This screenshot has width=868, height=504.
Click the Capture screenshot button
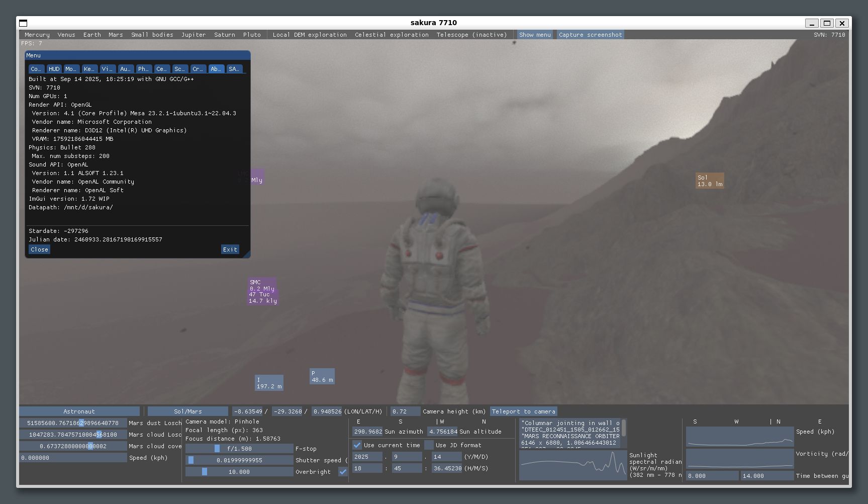pos(591,35)
